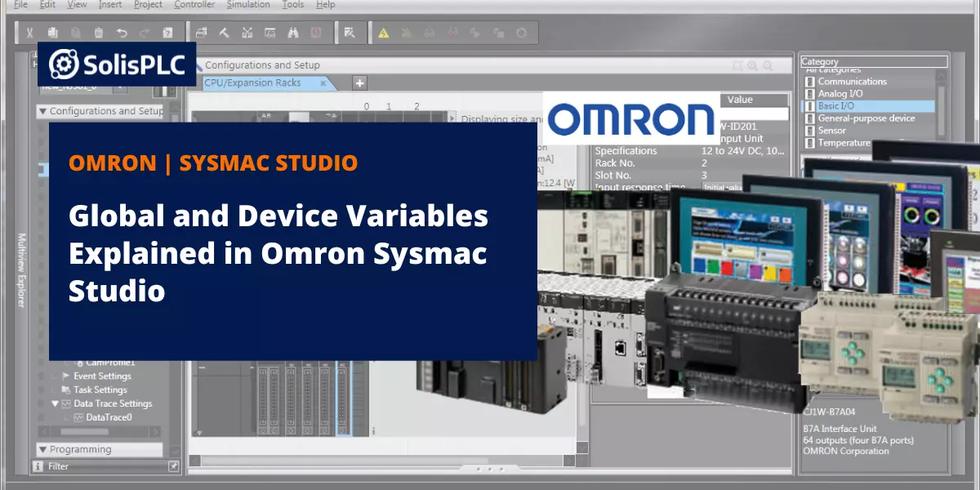
Task: Select the Delete icon in the toolbar
Action: tap(98, 33)
